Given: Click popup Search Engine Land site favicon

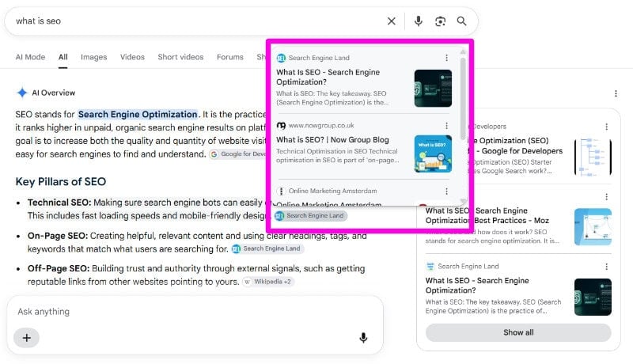Looking at the screenshot, I should tap(281, 58).
